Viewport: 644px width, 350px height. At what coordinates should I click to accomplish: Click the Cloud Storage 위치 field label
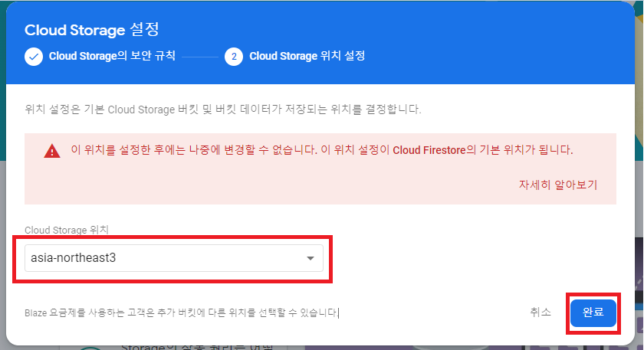point(67,230)
